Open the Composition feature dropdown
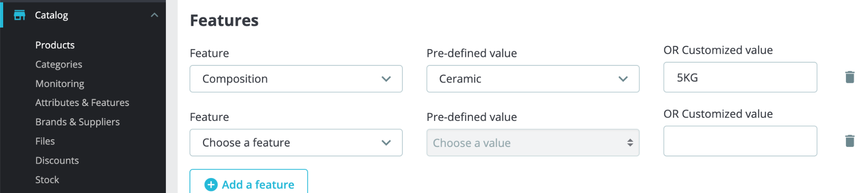Viewport: 868px width, 193px height. coord(296,79)
